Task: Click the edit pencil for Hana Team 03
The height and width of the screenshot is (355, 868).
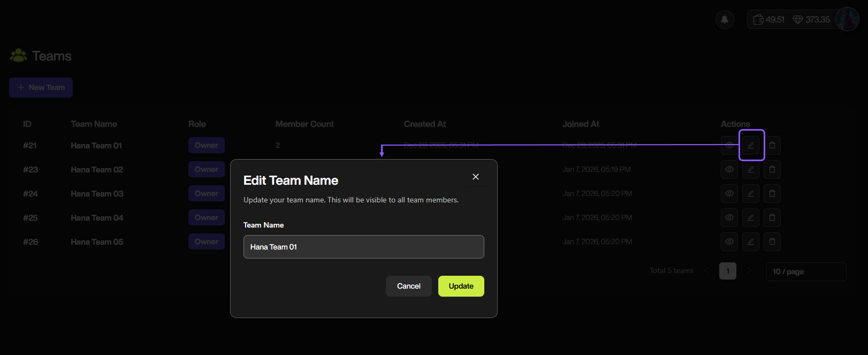Action: coord(751,193)
